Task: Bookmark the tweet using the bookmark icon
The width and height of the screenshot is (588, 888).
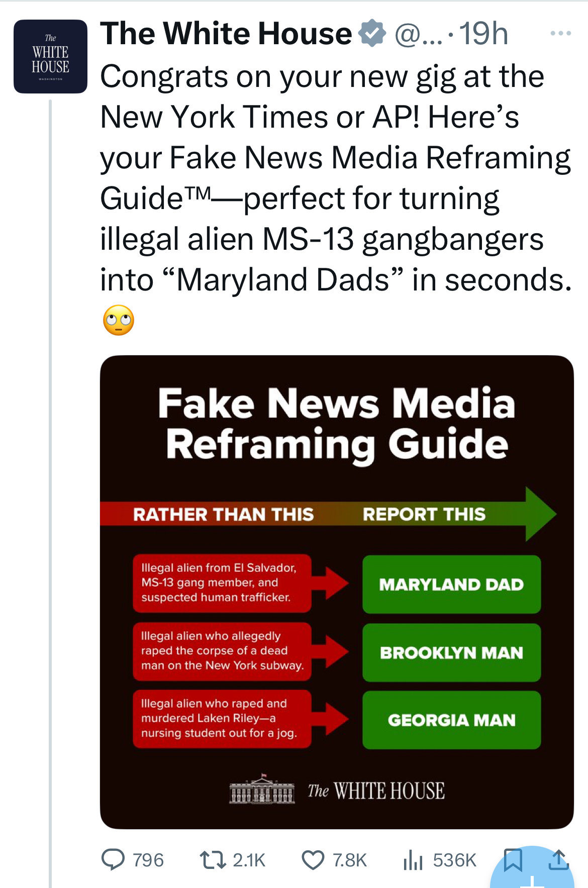Action: (514, 860)
